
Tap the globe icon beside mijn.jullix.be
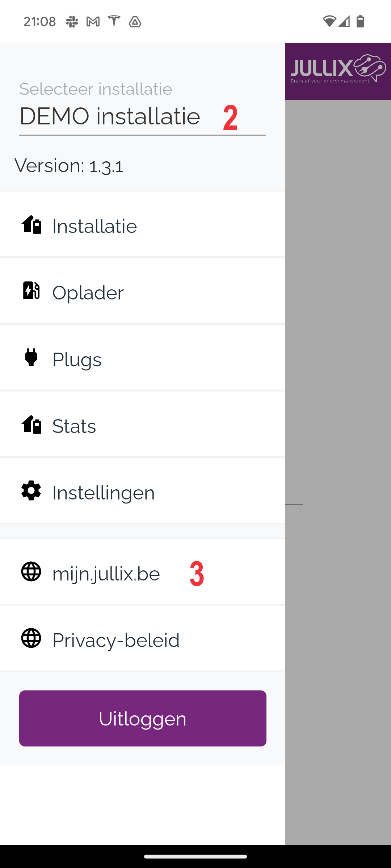point(31,572)
